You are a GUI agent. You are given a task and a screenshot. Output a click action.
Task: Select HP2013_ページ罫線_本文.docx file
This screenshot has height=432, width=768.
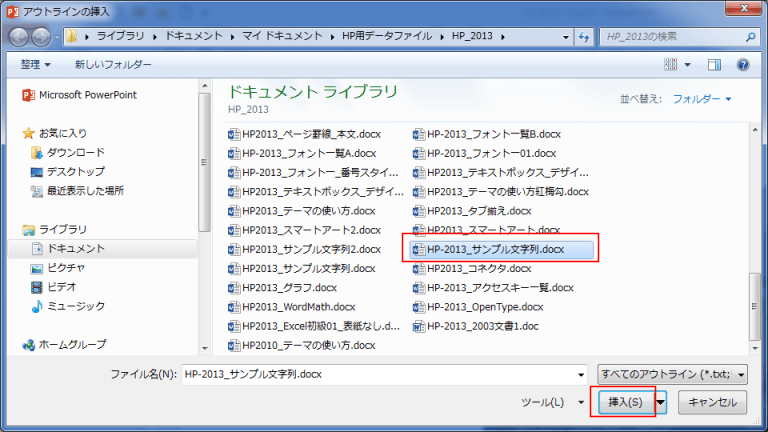[304, 134]
